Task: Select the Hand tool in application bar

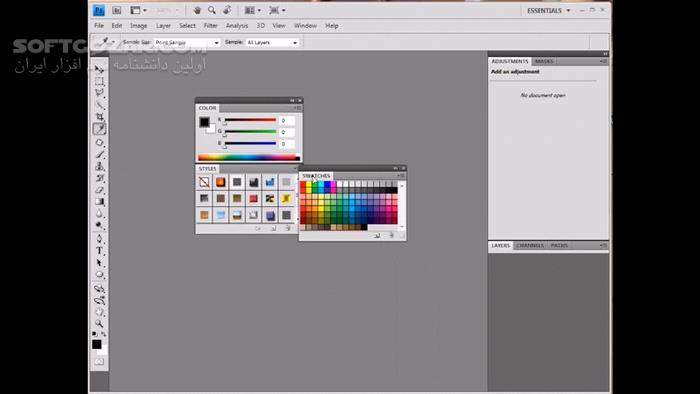Action: tap(197, 10)
